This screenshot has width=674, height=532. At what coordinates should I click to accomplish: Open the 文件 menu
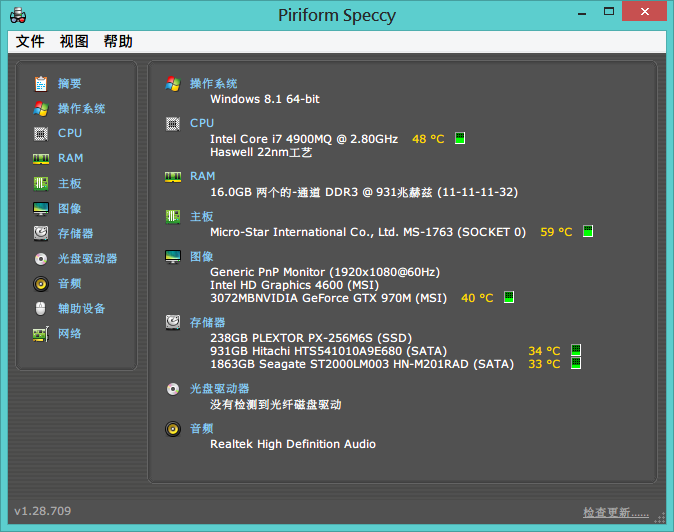30,42
